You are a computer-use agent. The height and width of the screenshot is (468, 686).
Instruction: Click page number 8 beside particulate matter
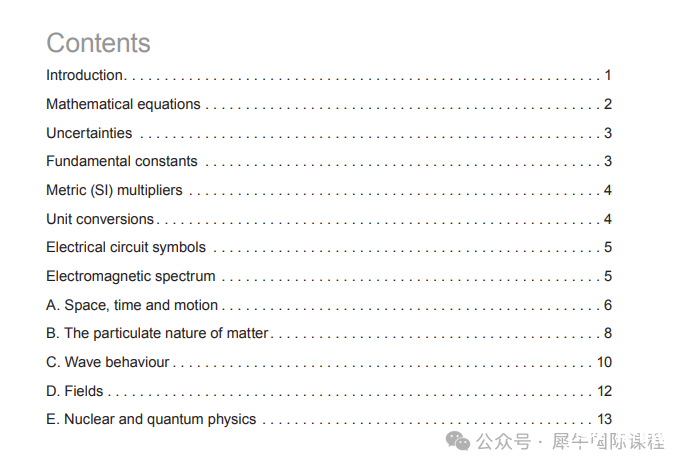click(608, 333)
